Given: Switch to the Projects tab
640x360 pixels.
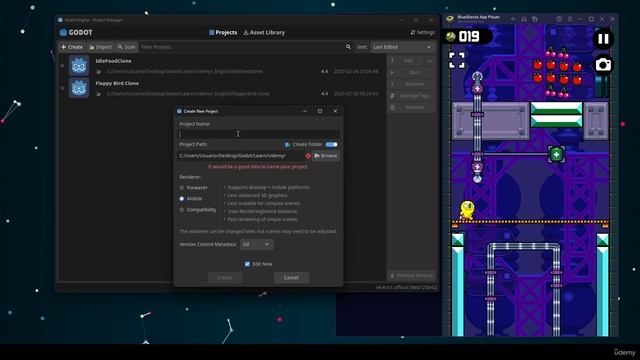Looking at the screenshot, I should click(x=223, y=32).
